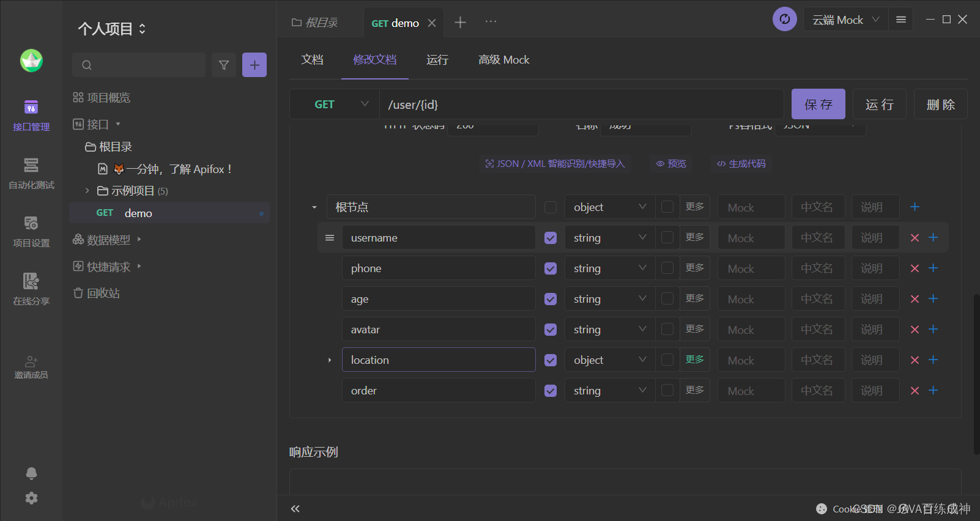Viewport: 980px width, 521px height.
Task: Delete the age field row
Action: [915, 299]
